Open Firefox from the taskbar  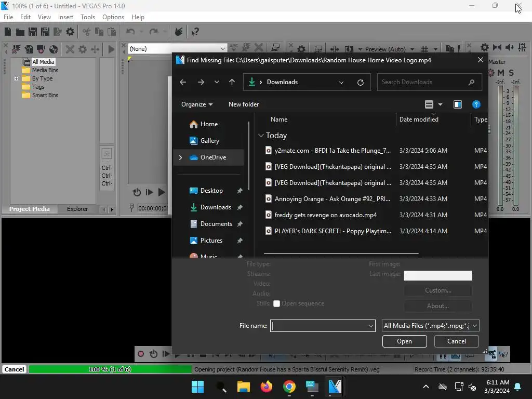click(x=267, y=387)
